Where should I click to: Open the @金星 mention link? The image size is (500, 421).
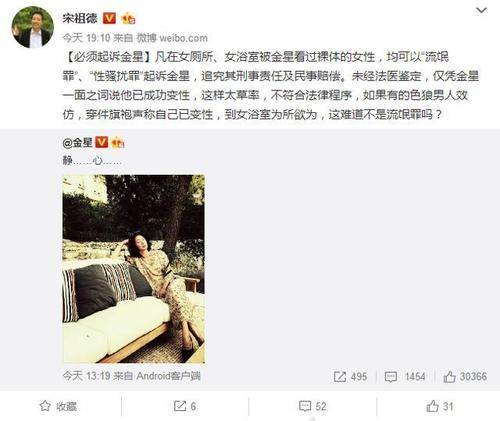pyautogui.click(x=77, y=143)
